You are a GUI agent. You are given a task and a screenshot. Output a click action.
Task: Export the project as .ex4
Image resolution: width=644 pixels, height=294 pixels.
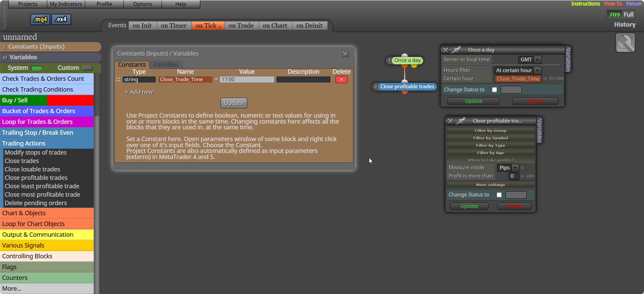pyautogui.click(x=61, y=20)
